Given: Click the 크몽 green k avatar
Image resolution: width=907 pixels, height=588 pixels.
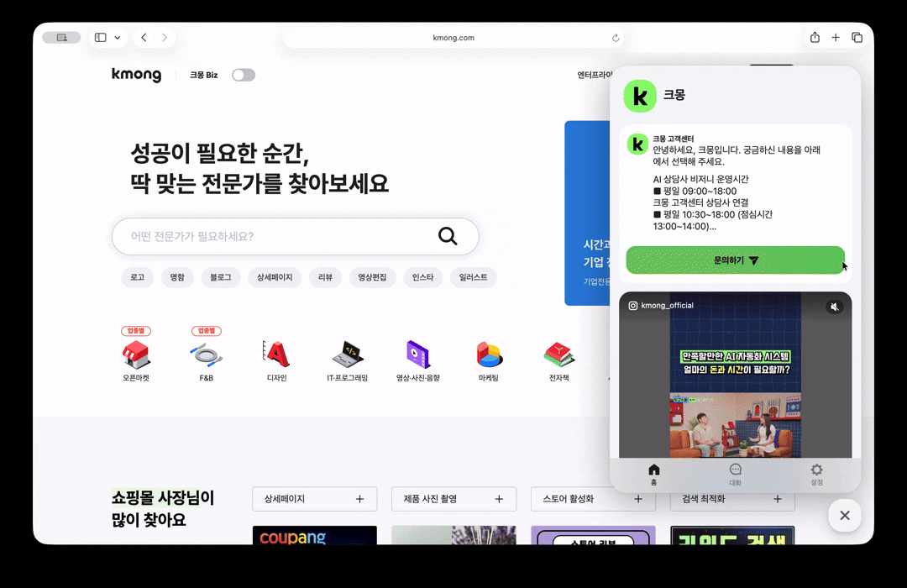Looking at the screenshot, I should tap(640, 96).
